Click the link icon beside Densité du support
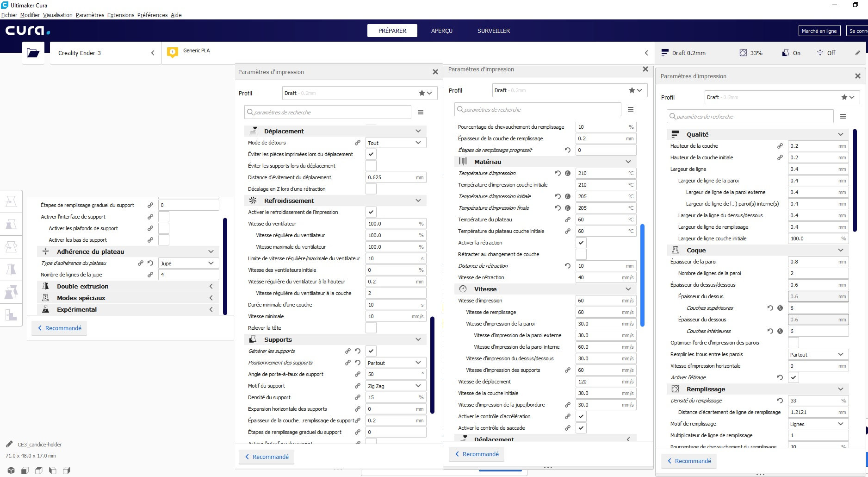868x477 pixels. coord(358,397)
